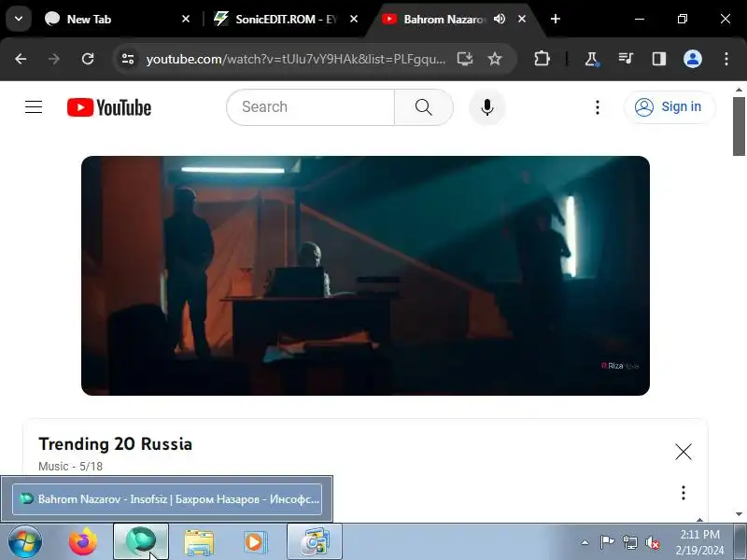Launch Firefox from the taskbar
This screenshot has height=560, width=747.
[x=83, y=542]
